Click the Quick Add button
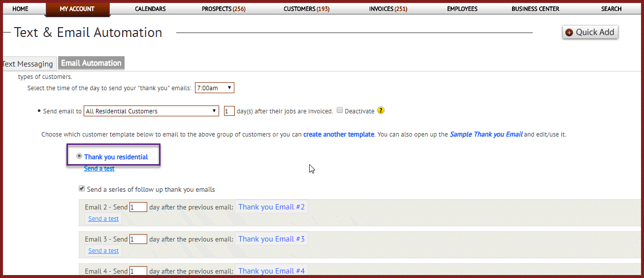Screen dimensions: 644x278 point(590,32)
